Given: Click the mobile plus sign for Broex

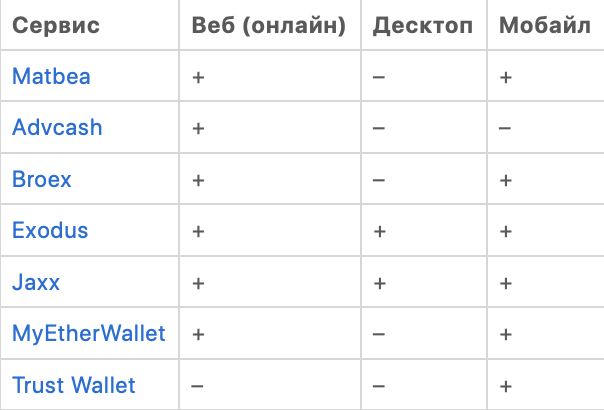Looking at the screenshot, I should (x=505, y=181).
